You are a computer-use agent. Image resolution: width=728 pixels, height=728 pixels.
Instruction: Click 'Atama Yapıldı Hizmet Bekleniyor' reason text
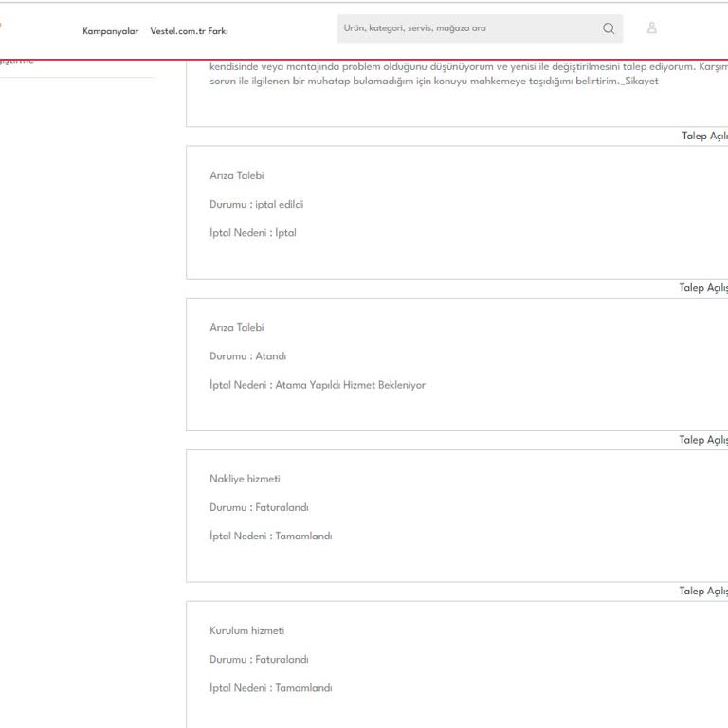pyautogui.click(x=350, y=385)
